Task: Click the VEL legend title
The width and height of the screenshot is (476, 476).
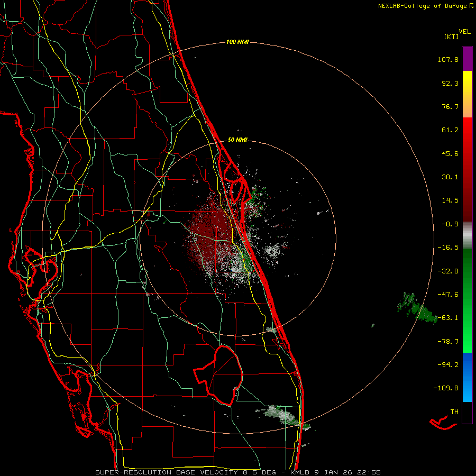Action: point(464,32)
